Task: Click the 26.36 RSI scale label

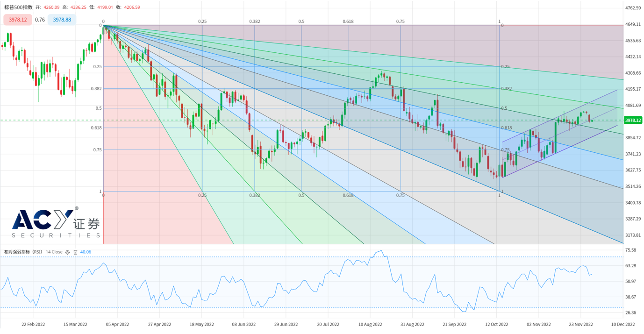Action: [x=630, y=313]
